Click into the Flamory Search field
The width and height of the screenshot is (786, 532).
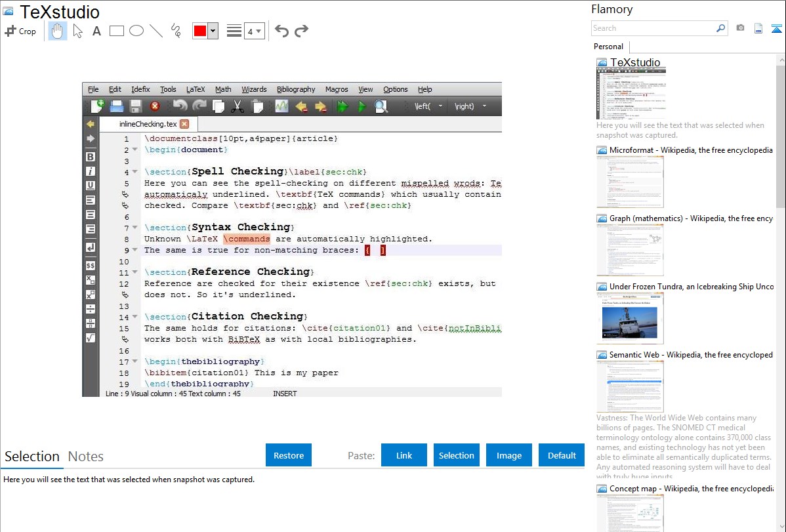click(653, 28)
